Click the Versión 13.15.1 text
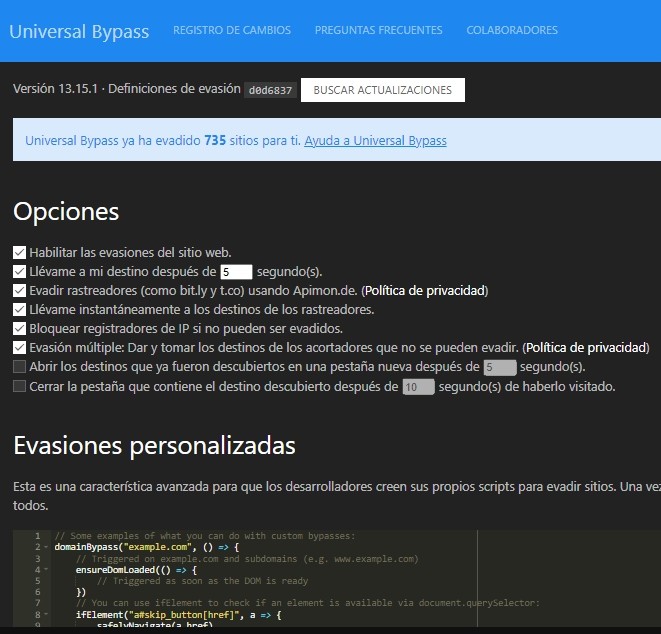661x634 pixels. (x=55, y=89)
